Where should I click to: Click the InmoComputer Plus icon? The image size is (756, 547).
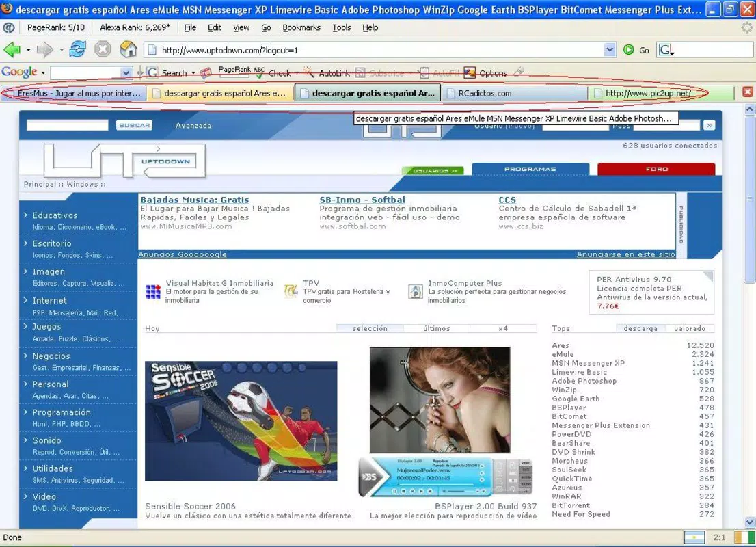click(x=416, y=291)
